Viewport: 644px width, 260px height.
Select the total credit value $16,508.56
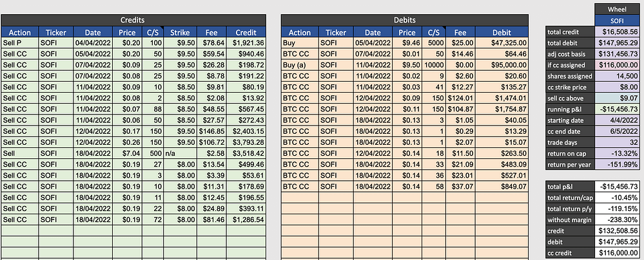618,32
